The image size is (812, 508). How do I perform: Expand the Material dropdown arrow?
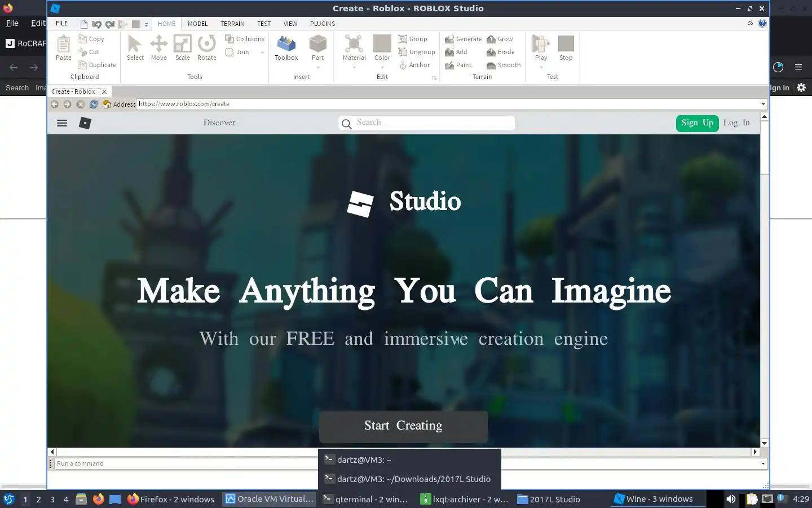pyautogui.click(x=354, y=67)
